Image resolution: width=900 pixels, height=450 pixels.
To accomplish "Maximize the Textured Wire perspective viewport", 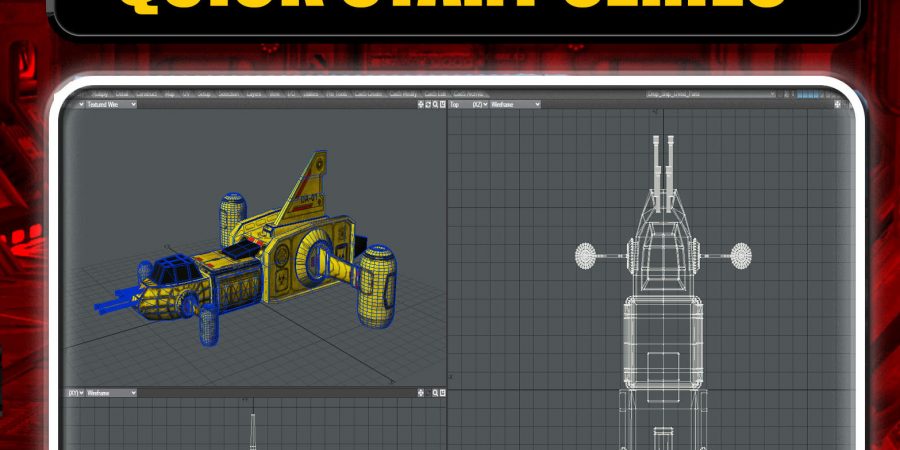I will click(x=441, y=104).
